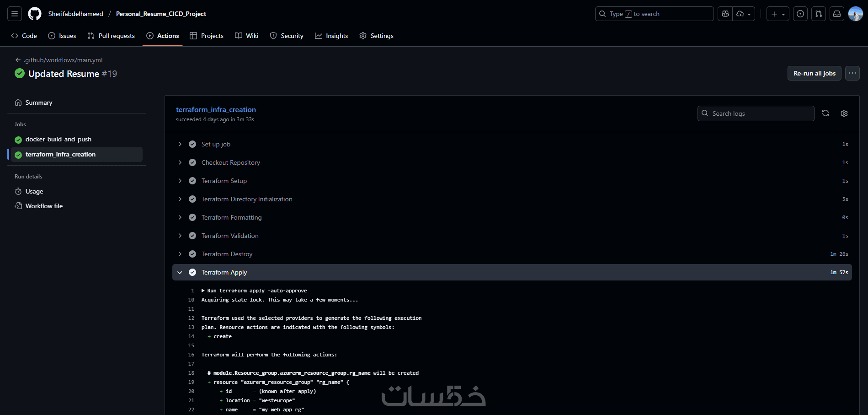Click the run success icon beside Updated Resume

[20, 73]
